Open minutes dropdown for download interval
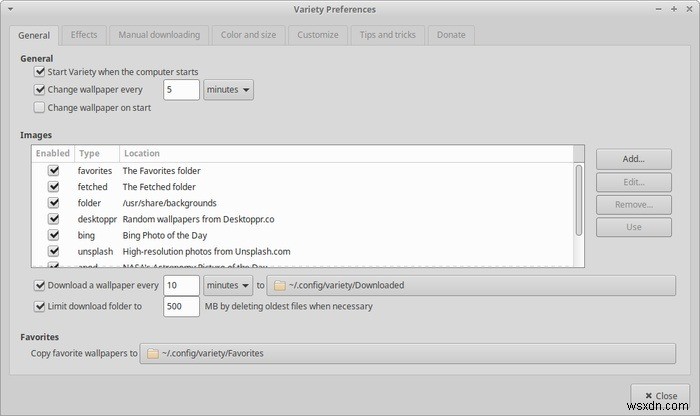This screenshot has height=416, width=700. [x=228, y=285]
